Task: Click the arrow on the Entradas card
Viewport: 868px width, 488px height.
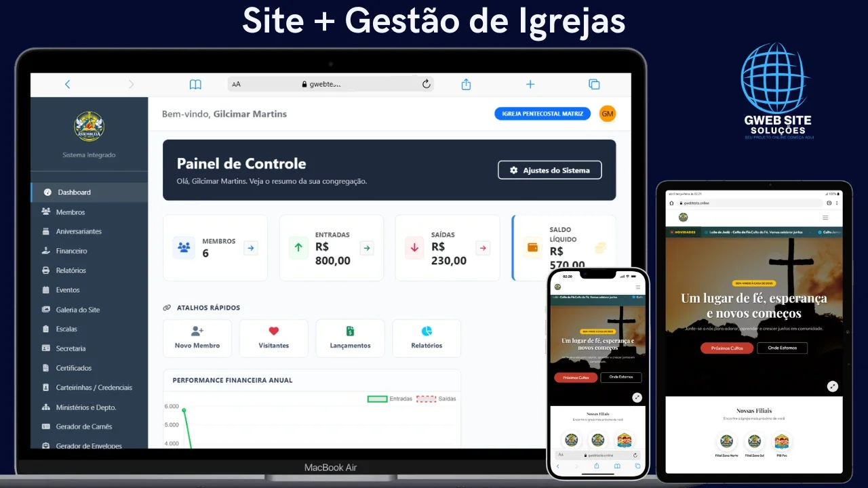Action: click(x=367, y=248)
